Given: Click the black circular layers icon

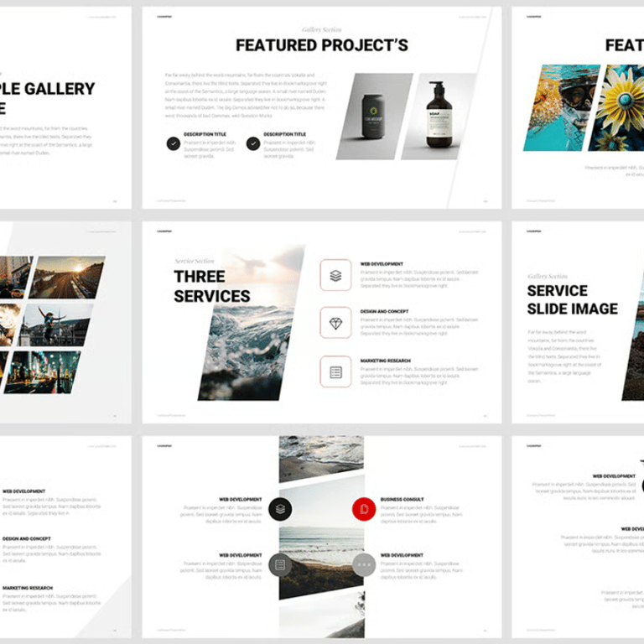Looking at the screenshot, I should (x=280, y=509).
